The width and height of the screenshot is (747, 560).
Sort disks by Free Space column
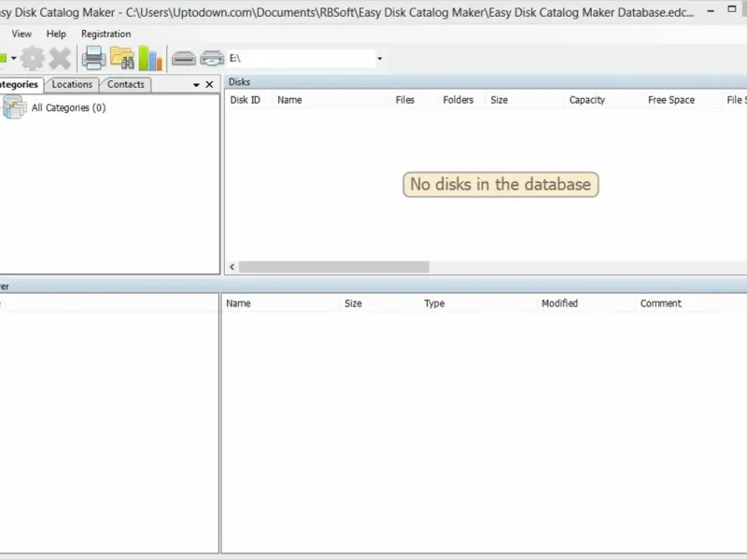click(671, 100)
